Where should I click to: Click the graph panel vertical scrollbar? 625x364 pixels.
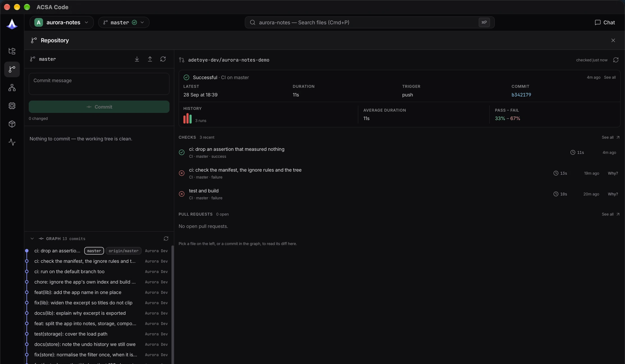[x=173, y=305]
